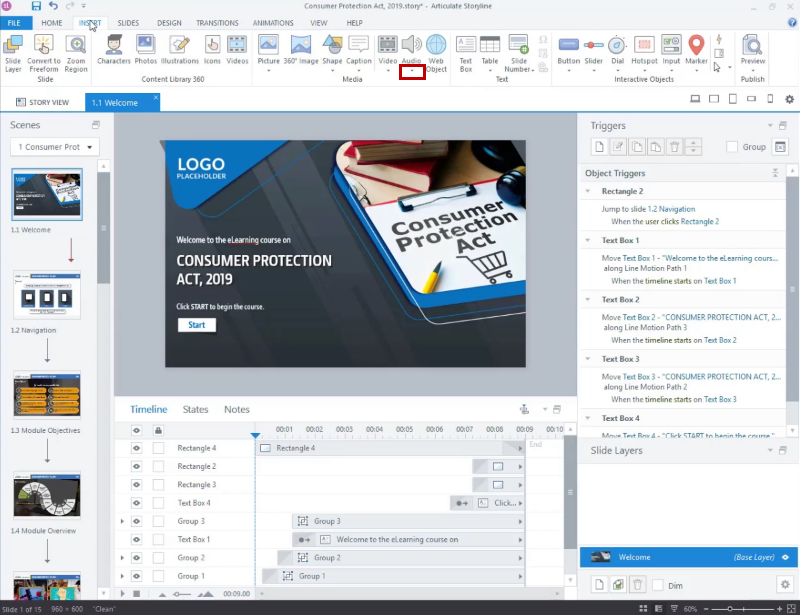Save the project with the Save icon

point(36,6)
